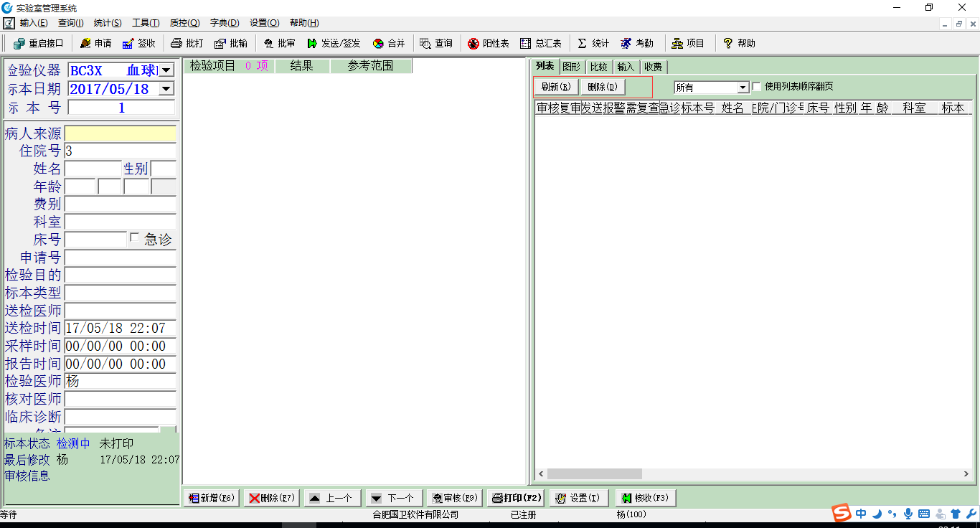Click the 重启接口 toolbar icon
The height and width of the screenshot is (528, 980).
click(x=19, y=43)
